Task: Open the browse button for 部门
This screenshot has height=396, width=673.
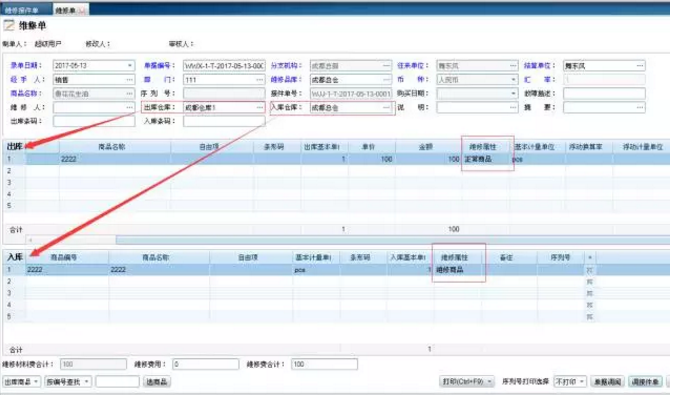Action: click(x=260, y=80)
